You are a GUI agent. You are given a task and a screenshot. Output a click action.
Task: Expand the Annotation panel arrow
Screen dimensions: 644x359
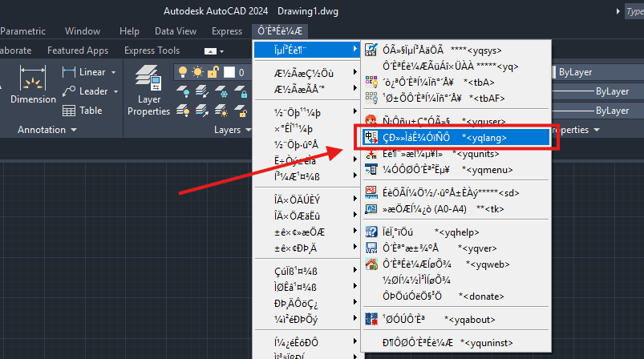click(74, 130)
